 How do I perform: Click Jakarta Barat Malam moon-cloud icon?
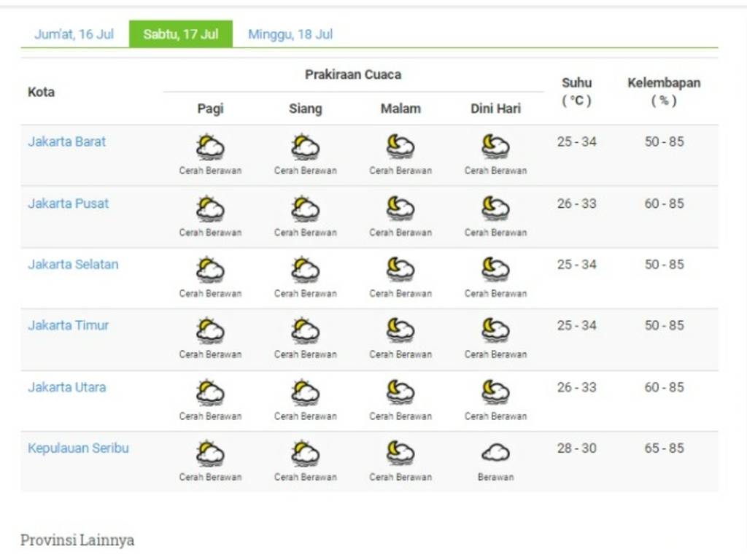400,147
